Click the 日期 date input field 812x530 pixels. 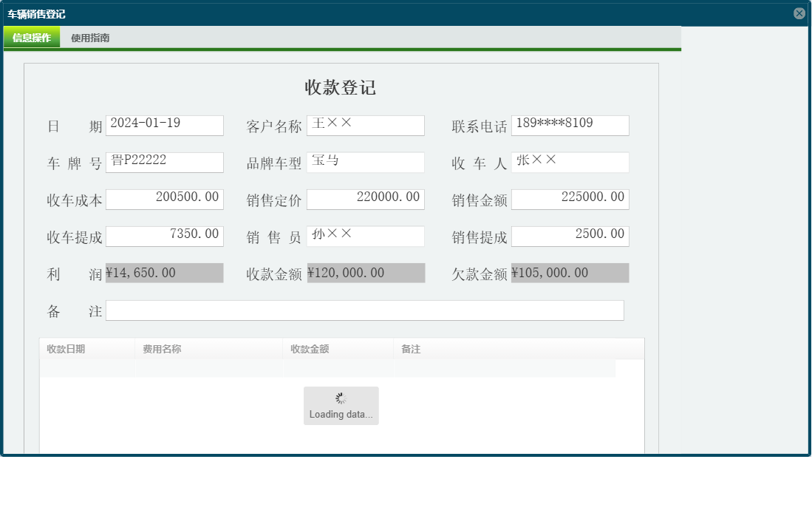pyautogui.click(x=164, y=125)
